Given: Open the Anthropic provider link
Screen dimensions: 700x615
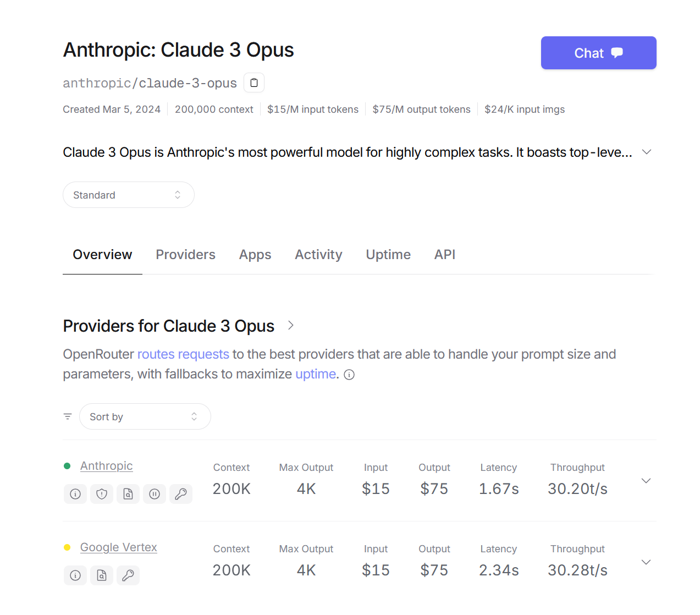Looking at the screenshot, I should pos(107,466).
